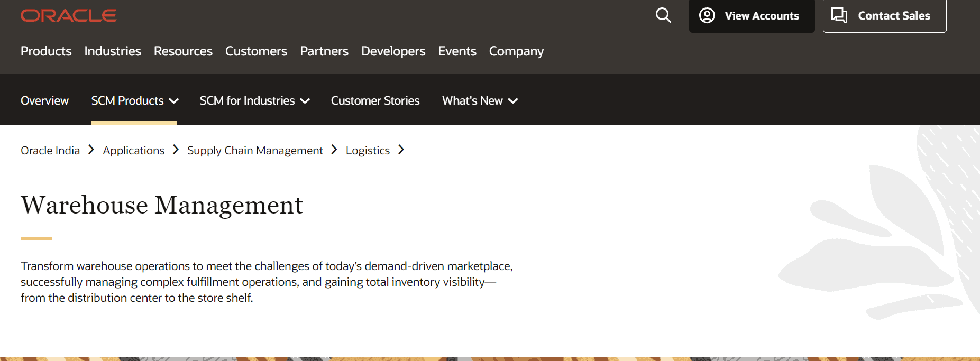Go to the Logistics breadcrumb

(368, 151)
